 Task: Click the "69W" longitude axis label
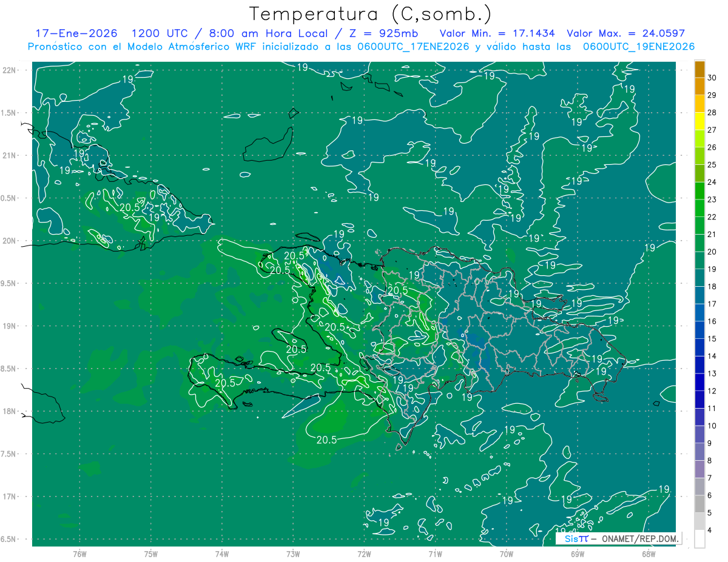tap(578, 554)
